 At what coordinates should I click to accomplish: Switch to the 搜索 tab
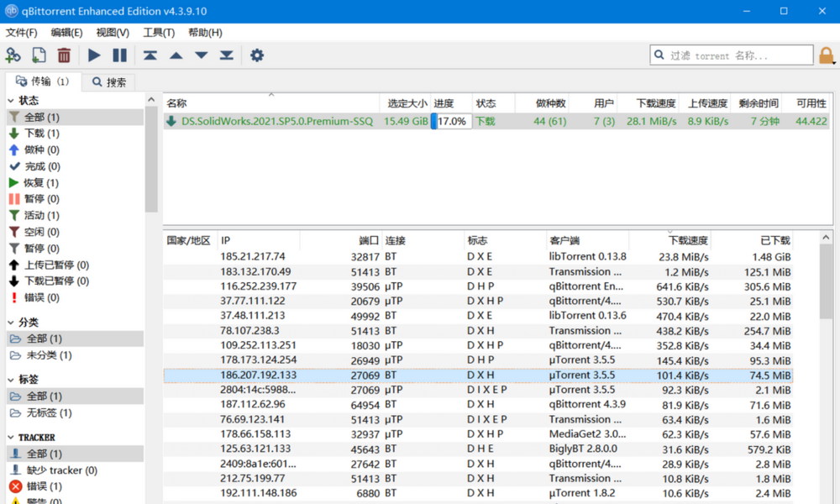point(109,82)
